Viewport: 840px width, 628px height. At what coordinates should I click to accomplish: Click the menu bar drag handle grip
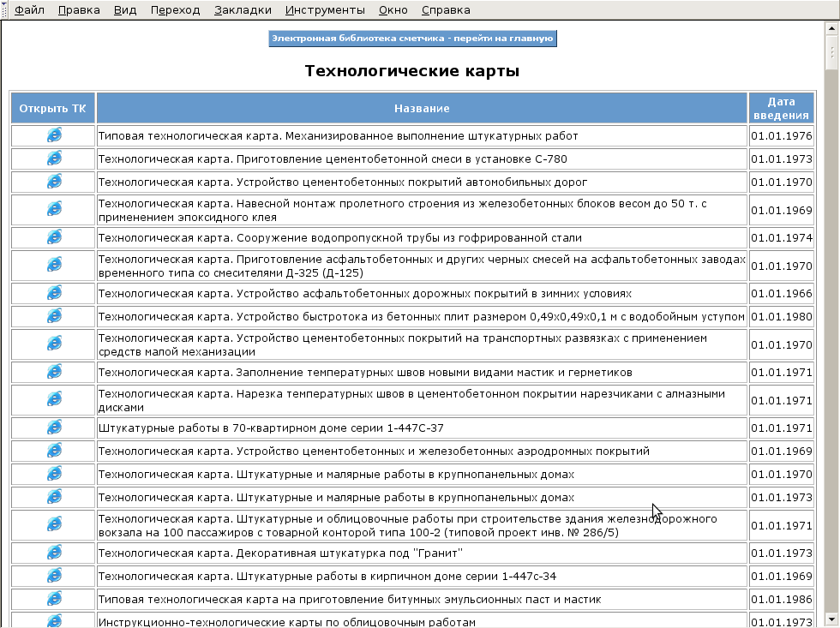5,9
